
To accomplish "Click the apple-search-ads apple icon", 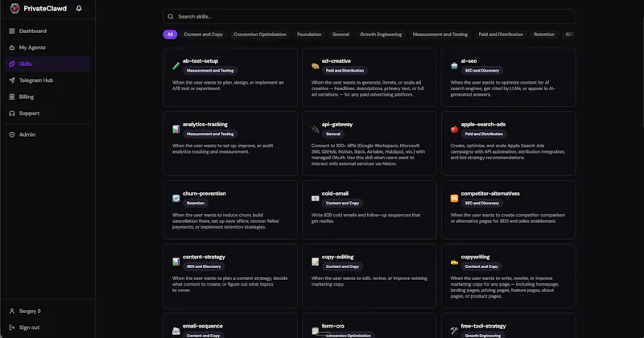I will click(x=454, y=129).
